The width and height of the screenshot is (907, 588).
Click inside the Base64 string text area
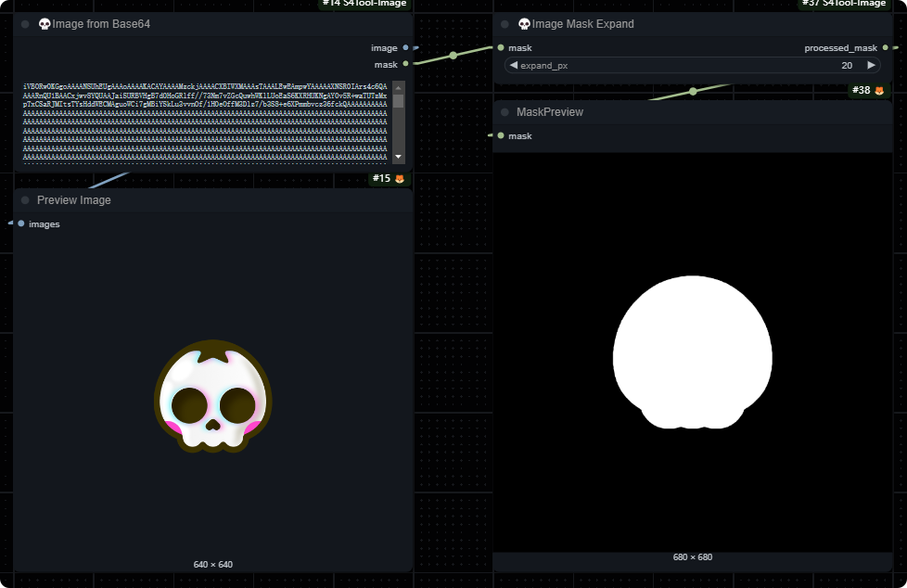coord(204,122)
